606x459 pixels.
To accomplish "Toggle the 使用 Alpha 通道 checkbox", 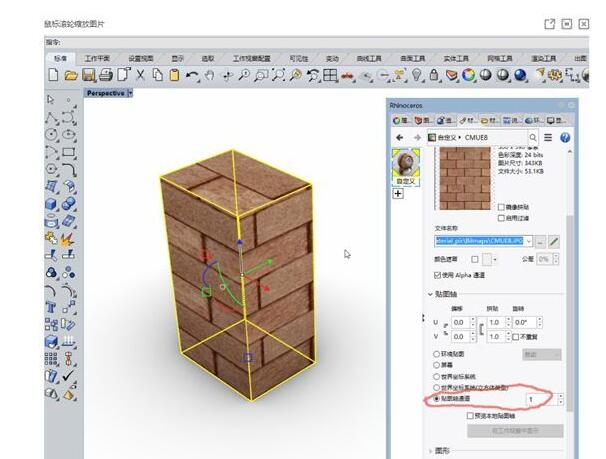I will click(437, 274).
